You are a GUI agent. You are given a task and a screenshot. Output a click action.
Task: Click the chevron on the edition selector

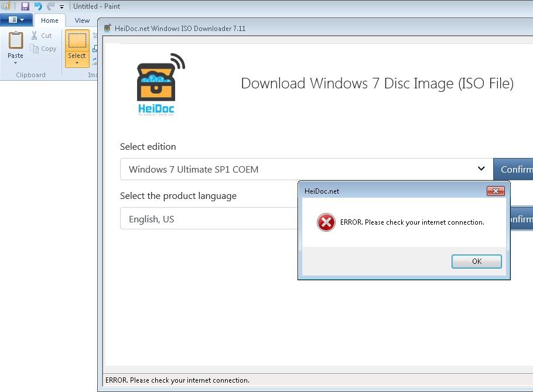481,169
